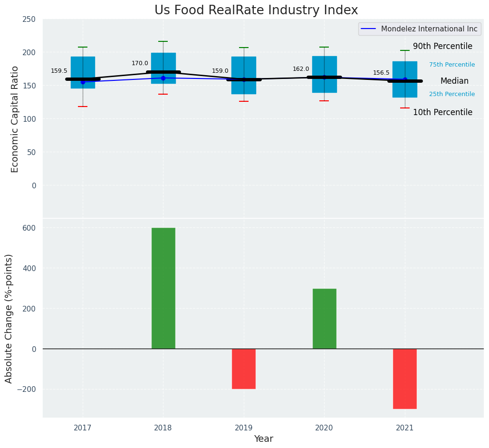Click the Absolute Change (%-points) axis label
The image size is (489, 448).
9,318
